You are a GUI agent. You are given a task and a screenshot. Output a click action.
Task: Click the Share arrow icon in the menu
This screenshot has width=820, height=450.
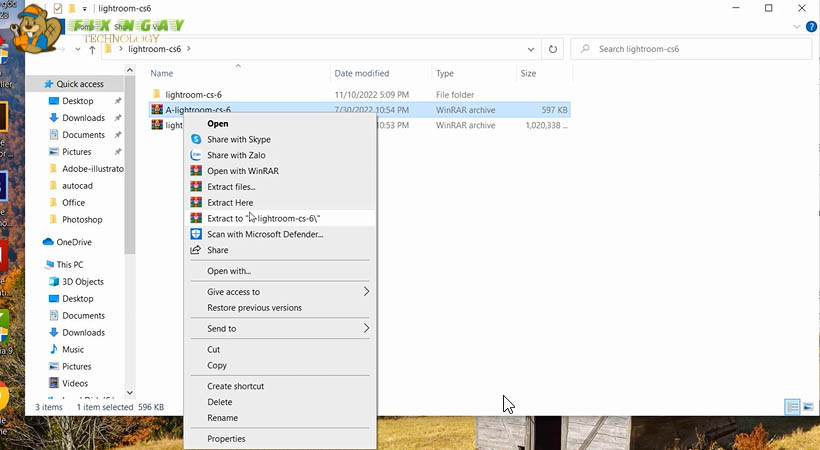(196, 250)
